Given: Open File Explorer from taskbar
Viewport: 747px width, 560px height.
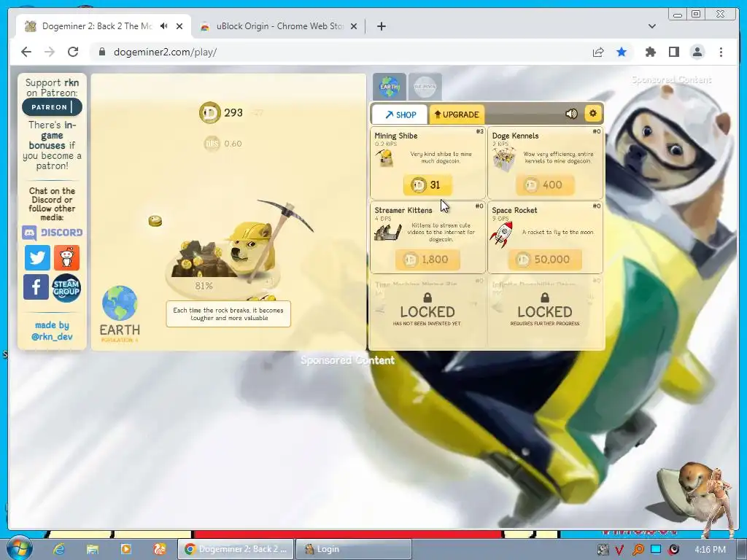Looking at the screenshot, I should [x=93, y=549].
